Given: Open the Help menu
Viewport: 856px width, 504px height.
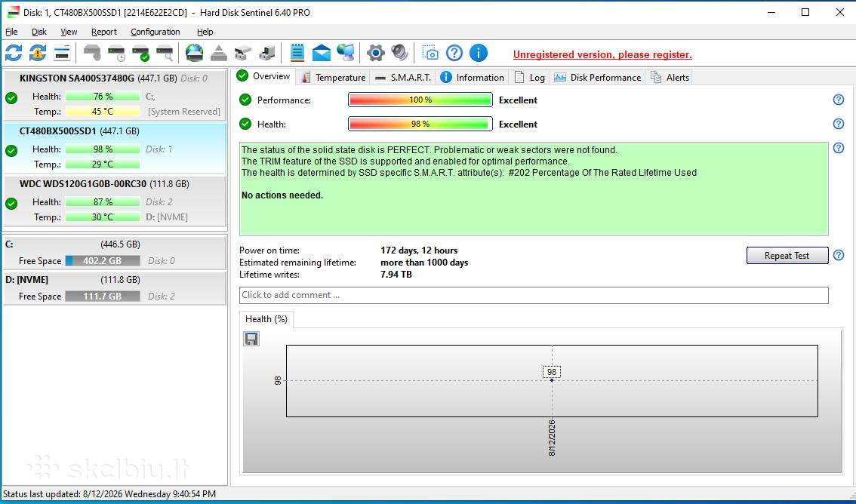Looking at the screenshot, I should [205, 32].
